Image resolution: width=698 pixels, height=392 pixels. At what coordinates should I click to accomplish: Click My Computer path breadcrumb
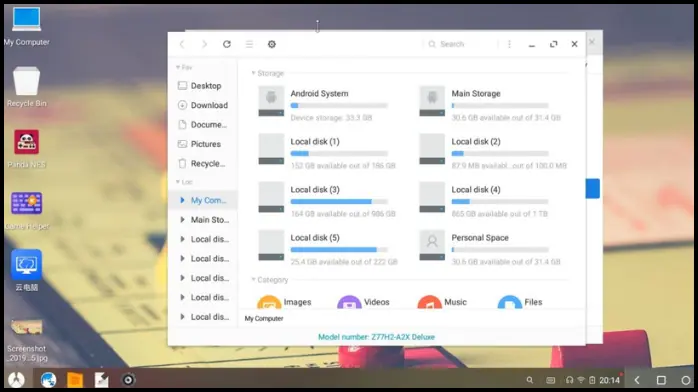(x=264, y=319)
